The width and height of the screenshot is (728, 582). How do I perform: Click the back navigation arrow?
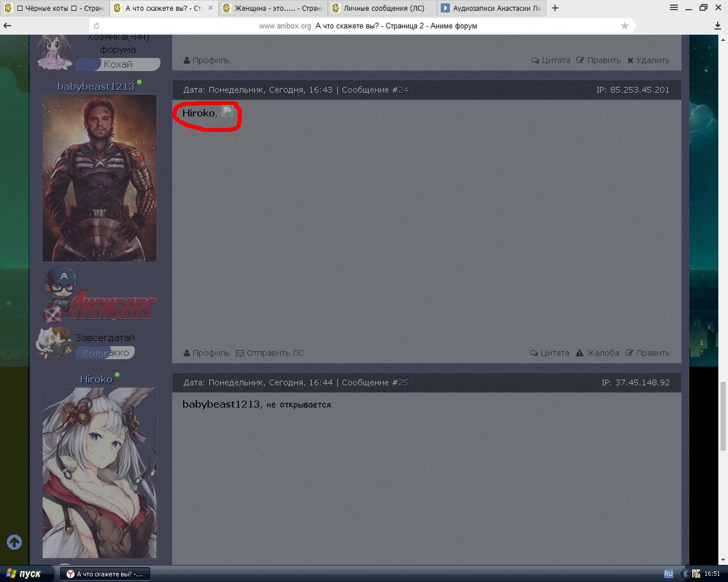[x=8, y=26]
